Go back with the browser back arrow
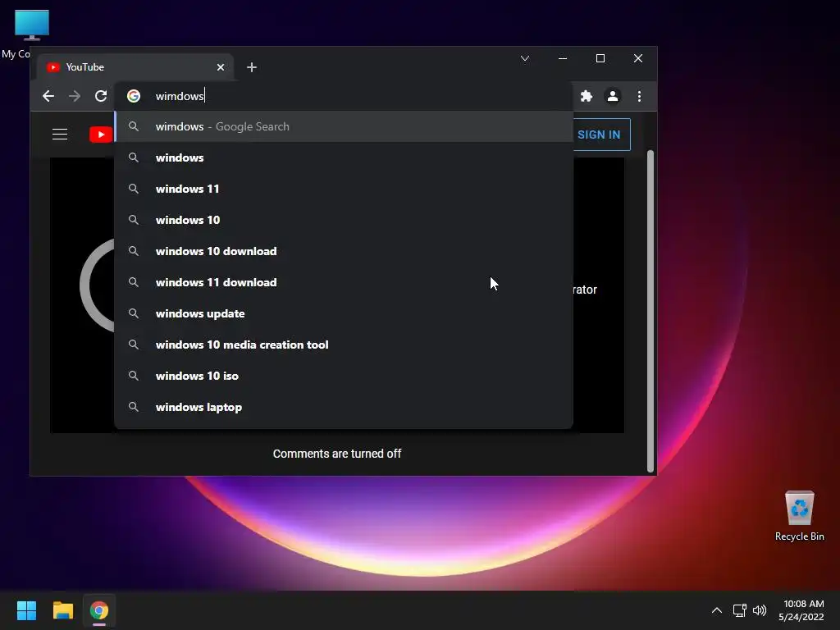Screen dimensions: 840x630 (48, 96)
